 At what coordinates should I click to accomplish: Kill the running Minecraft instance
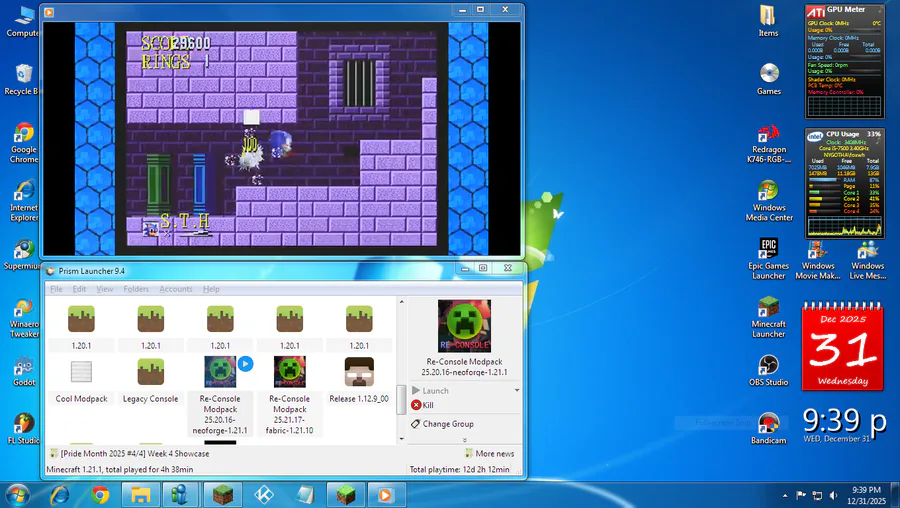coord(423,405)
